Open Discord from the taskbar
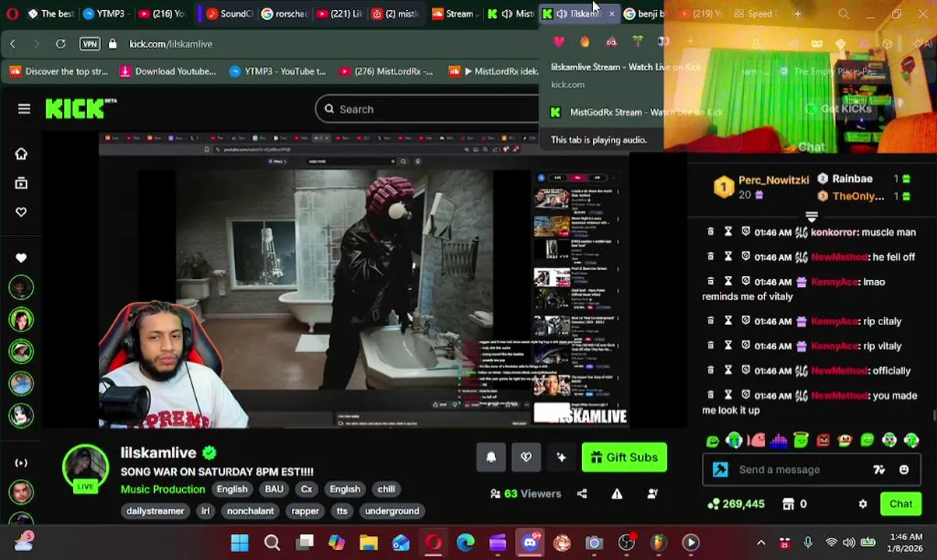 pyautogui.click(x=530, y=542)
